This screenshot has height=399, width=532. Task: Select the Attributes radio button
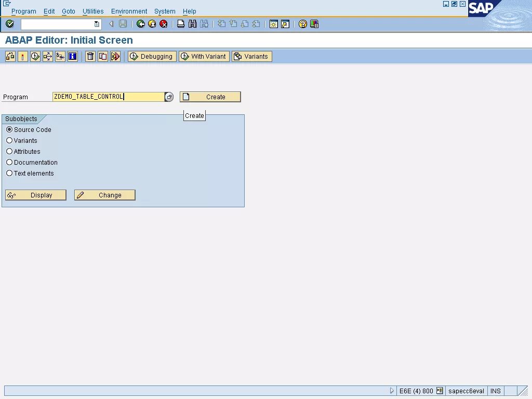9,151
